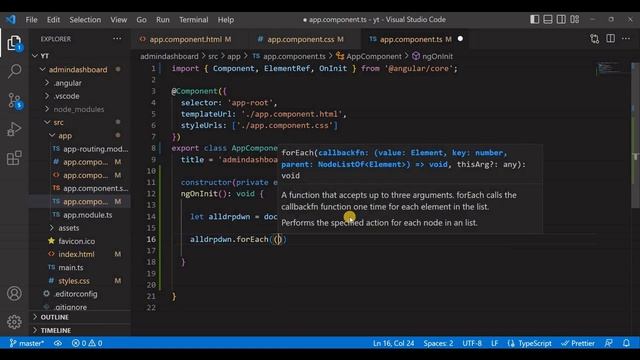Open changes compare icon in editor toolbar
640x360 pixels.
pos(595,39)
